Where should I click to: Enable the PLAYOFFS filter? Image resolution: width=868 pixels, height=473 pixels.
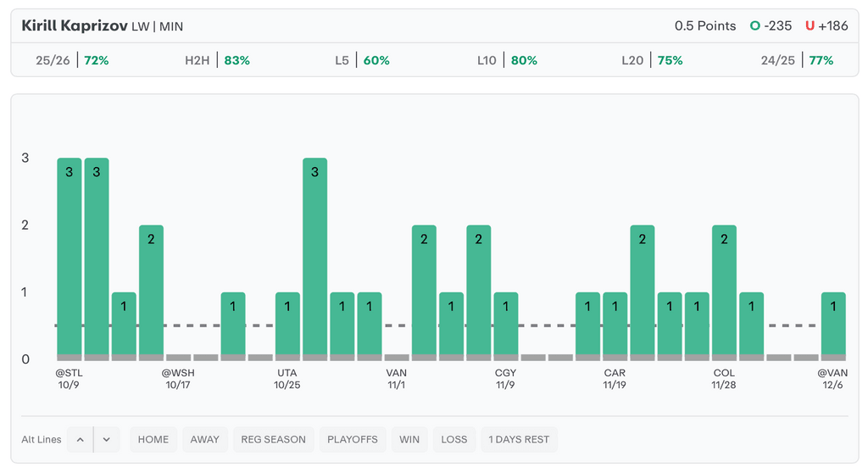(353, 439)
